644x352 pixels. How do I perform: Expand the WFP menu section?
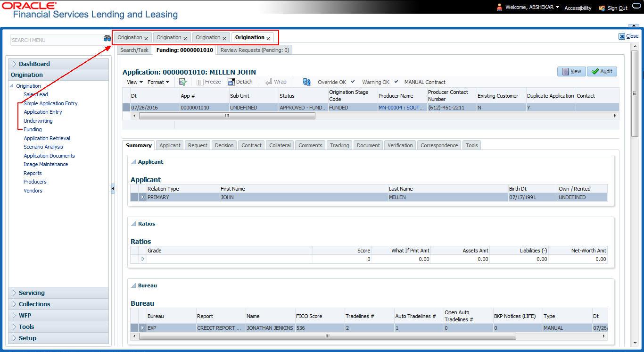coord(15,316)
